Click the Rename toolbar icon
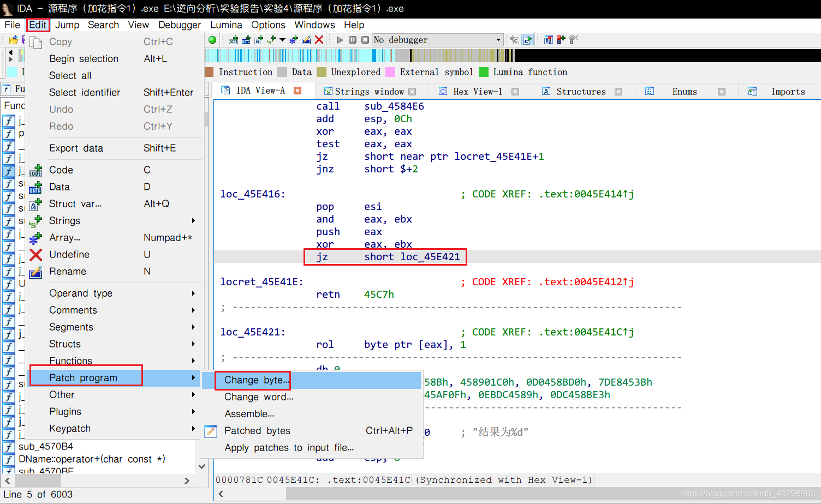 tap(306, 40)
